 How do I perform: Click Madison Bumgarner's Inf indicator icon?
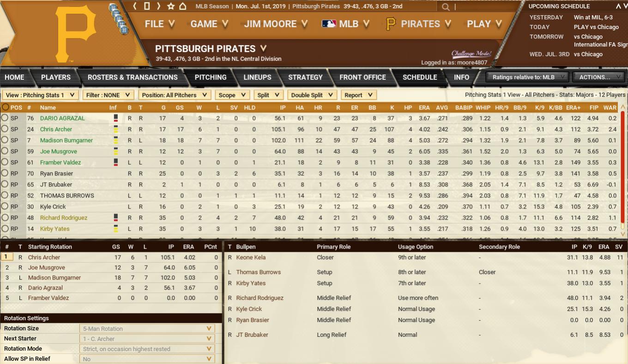(116, 140)
